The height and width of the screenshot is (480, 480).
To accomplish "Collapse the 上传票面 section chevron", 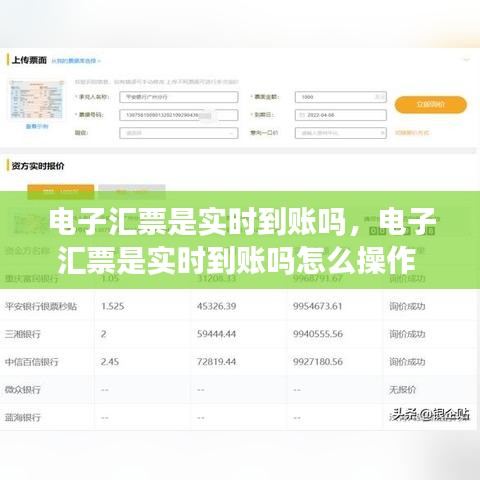I will (x=466, y=60).
